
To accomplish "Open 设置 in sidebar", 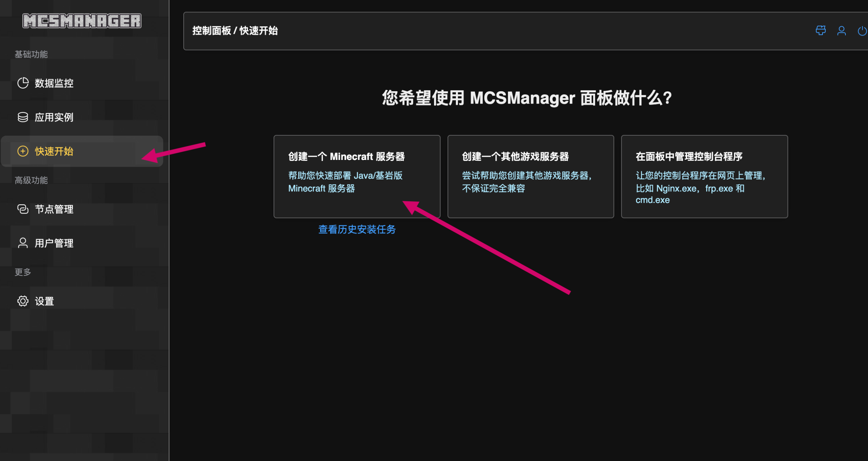I will pyautogui.click(x=82, y=301).
